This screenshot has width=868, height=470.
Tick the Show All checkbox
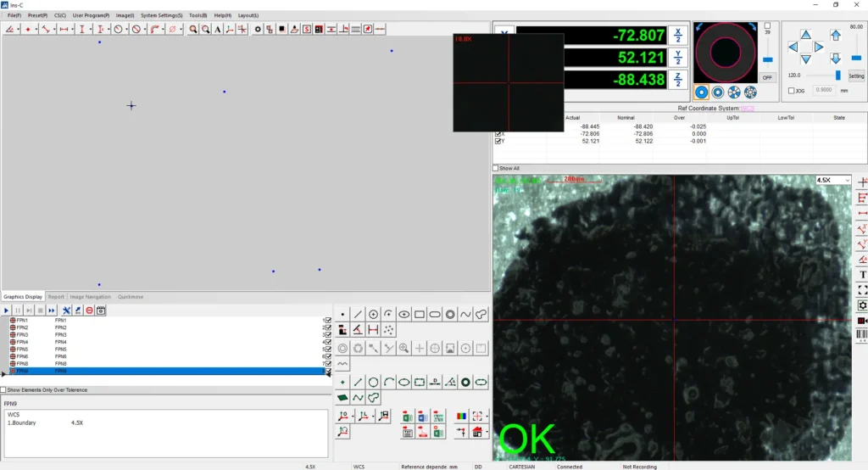[x=498, y=168]
